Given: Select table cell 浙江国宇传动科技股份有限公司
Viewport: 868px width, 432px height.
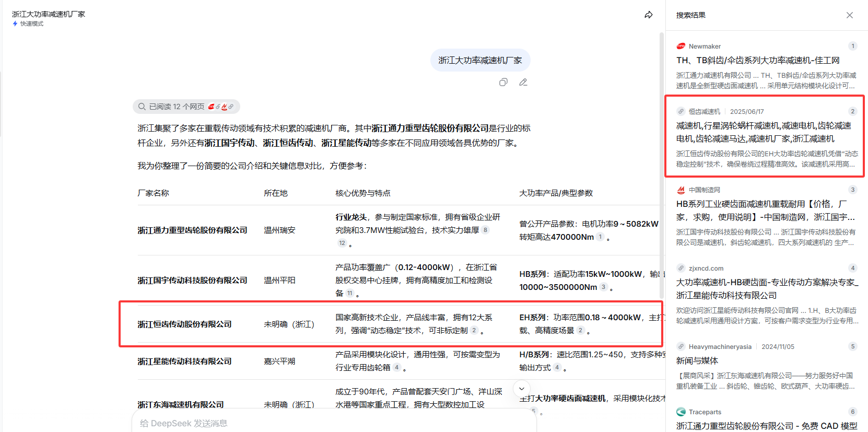Looking at the screenshot, I should click(192, 281).
